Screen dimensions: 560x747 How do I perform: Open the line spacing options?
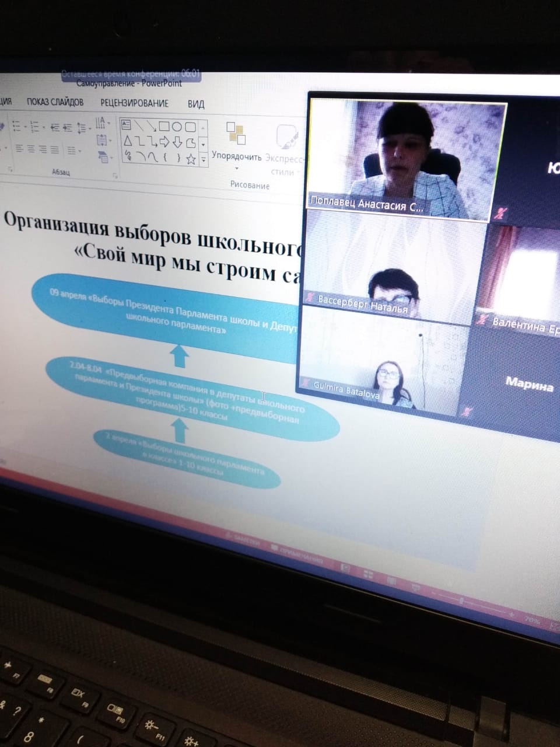[x=83, y=127]
